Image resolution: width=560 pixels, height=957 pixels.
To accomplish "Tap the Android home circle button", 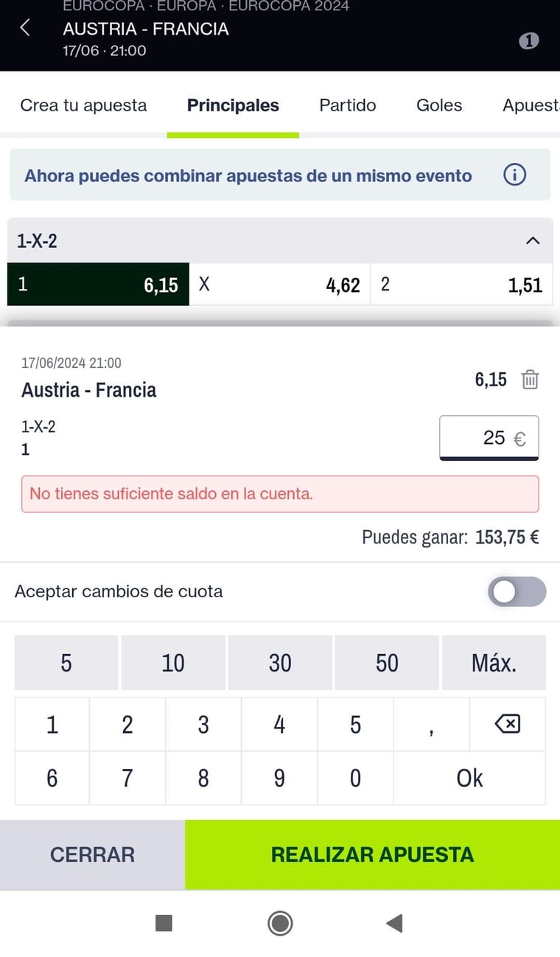I will tap(280, 922).
